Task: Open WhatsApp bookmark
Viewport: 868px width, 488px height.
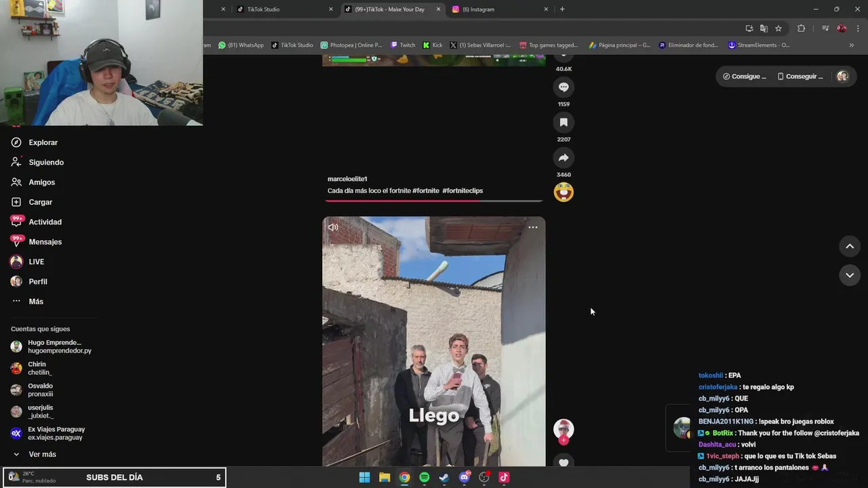Action: click(241, 45)
